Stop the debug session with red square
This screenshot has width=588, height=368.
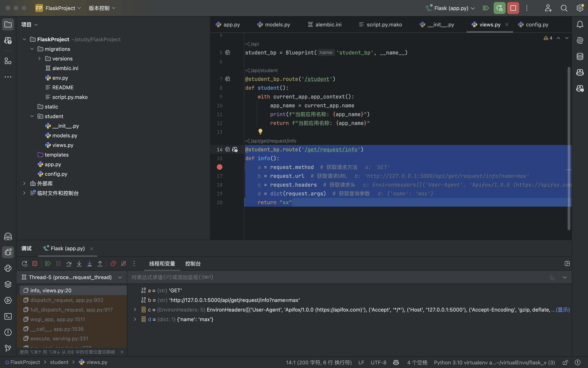click(35, 264)
